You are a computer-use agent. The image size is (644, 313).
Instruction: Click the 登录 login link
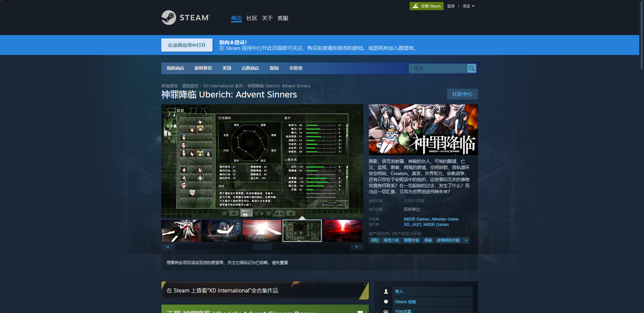pos(451,6)
